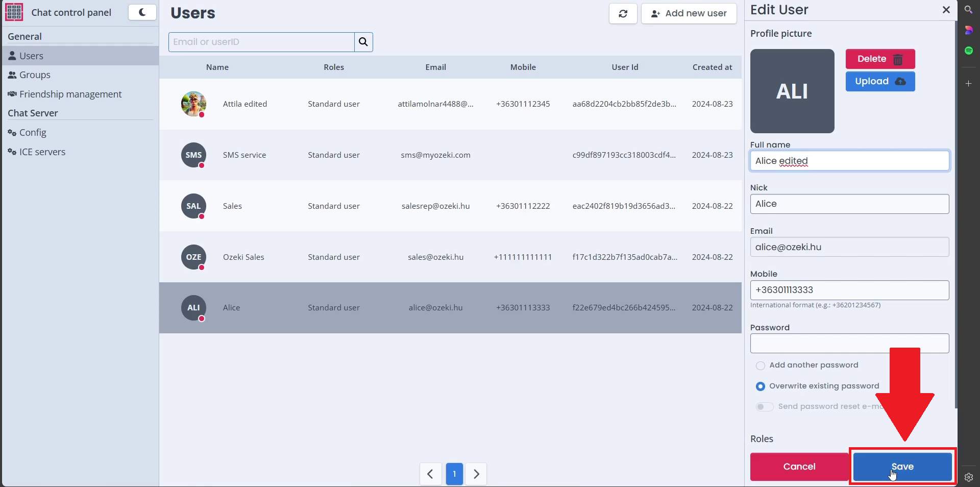Click the search magnifier button
This screenshot has width=980, height=487.
[363, 42]
